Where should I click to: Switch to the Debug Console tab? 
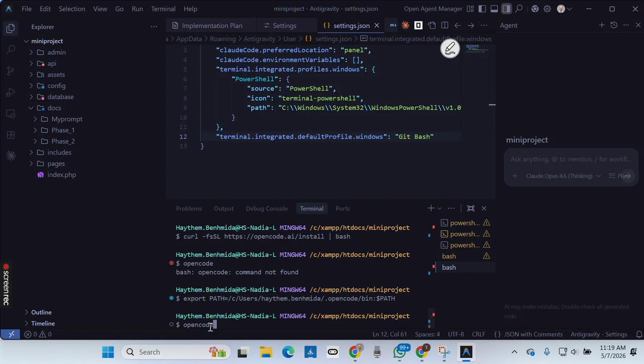266,208
